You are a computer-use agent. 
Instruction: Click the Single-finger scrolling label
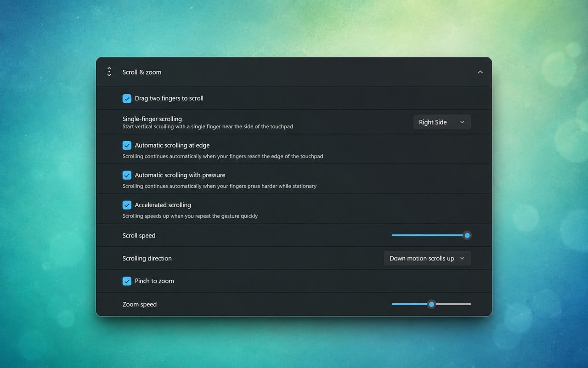pyautogui.click(x=152, y=119)
